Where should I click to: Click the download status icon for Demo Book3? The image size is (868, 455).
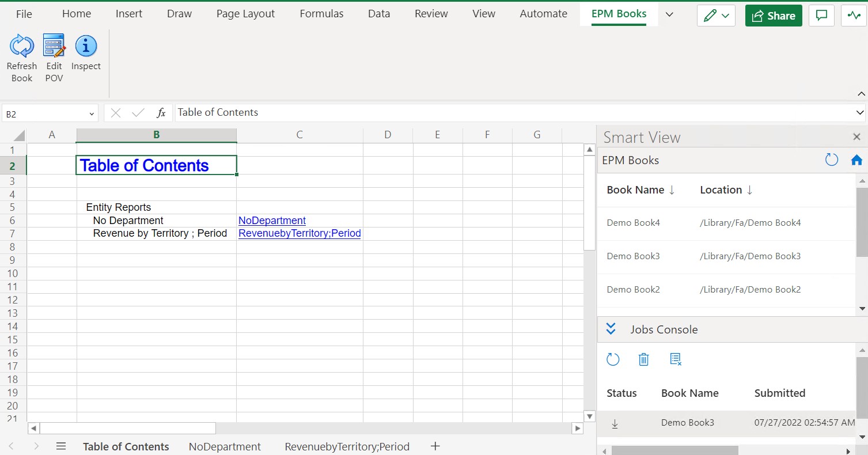(615, 423)
